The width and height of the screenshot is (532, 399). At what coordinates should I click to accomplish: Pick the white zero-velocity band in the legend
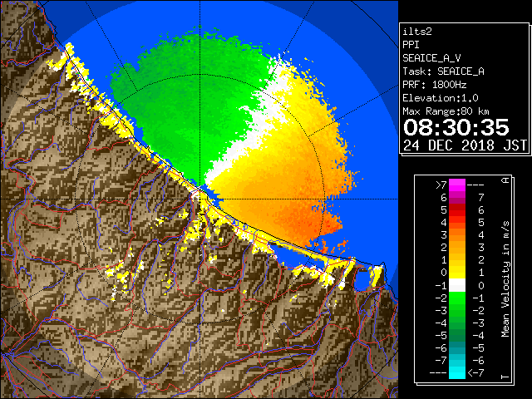(x=457, y=285)
